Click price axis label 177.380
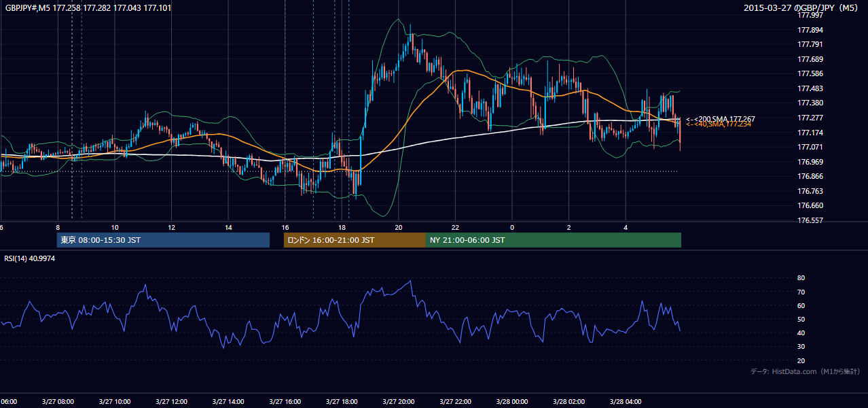Image resolution: width=868 pixels, height=408 pixels. point(810,103)
